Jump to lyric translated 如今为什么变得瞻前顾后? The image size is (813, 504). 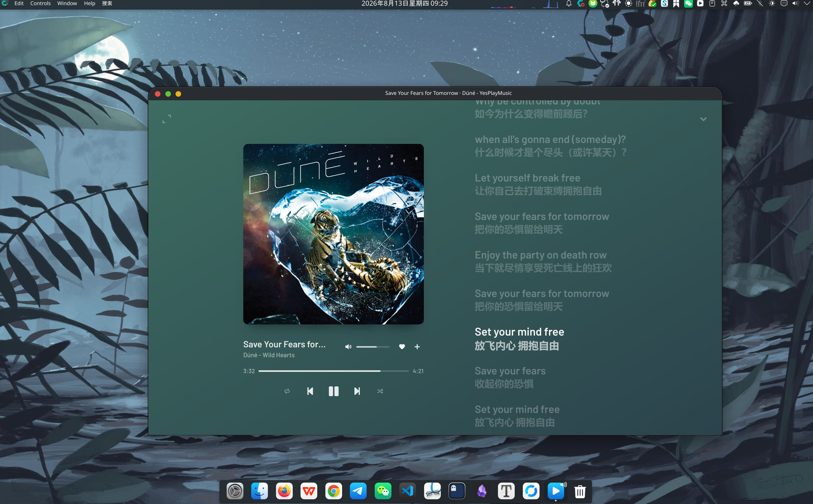(531, 114)
